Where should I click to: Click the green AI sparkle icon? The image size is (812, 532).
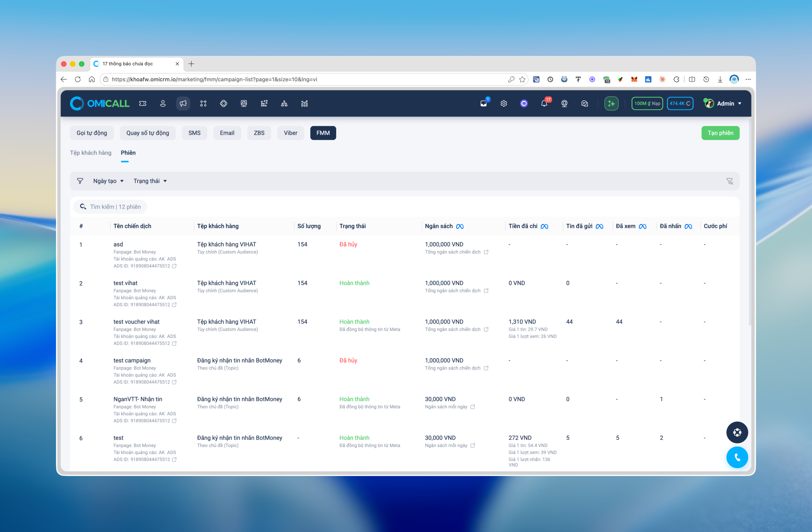point(611,103)
